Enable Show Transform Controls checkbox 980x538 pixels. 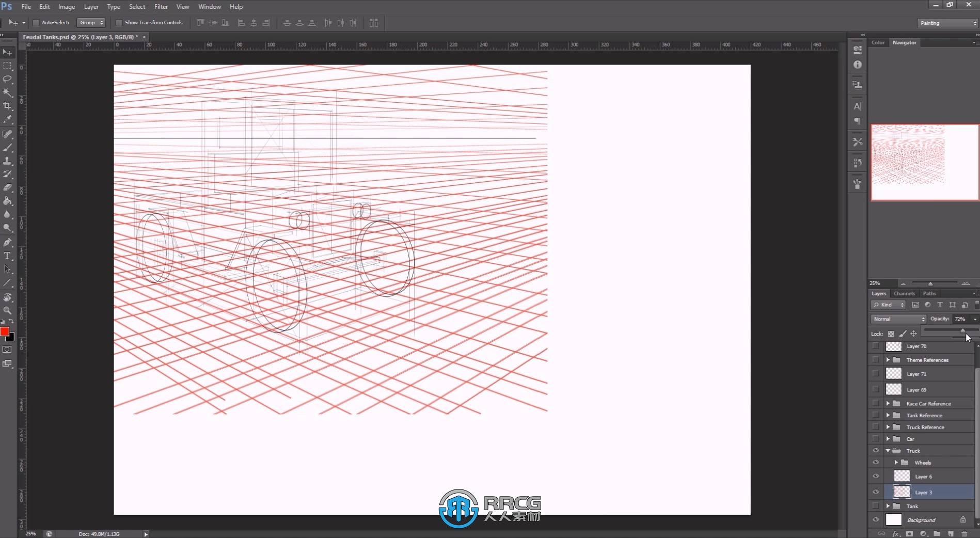click(x=119, y=23)
